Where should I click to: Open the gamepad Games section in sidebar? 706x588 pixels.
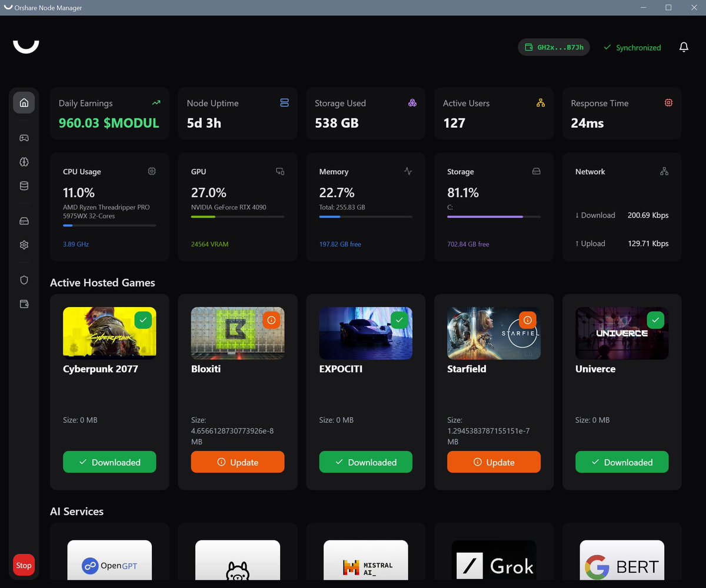tap(24, 138)
